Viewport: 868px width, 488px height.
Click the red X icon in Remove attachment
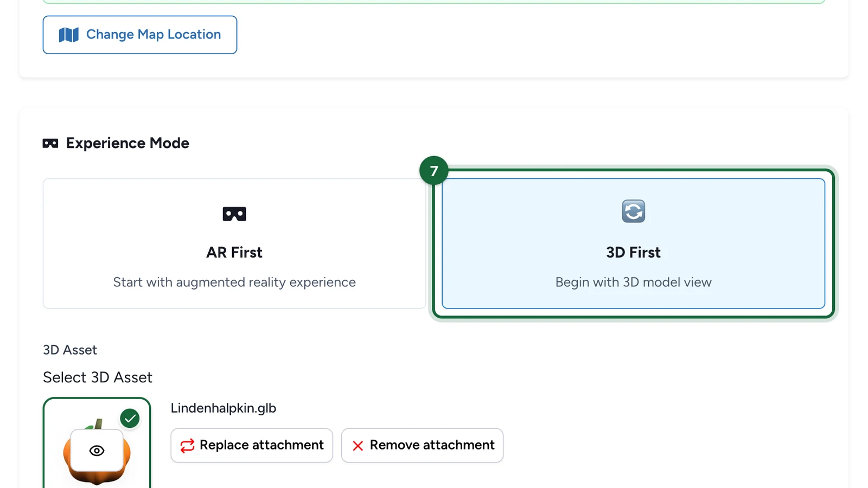pyautogui.click(x=358, y=446)
